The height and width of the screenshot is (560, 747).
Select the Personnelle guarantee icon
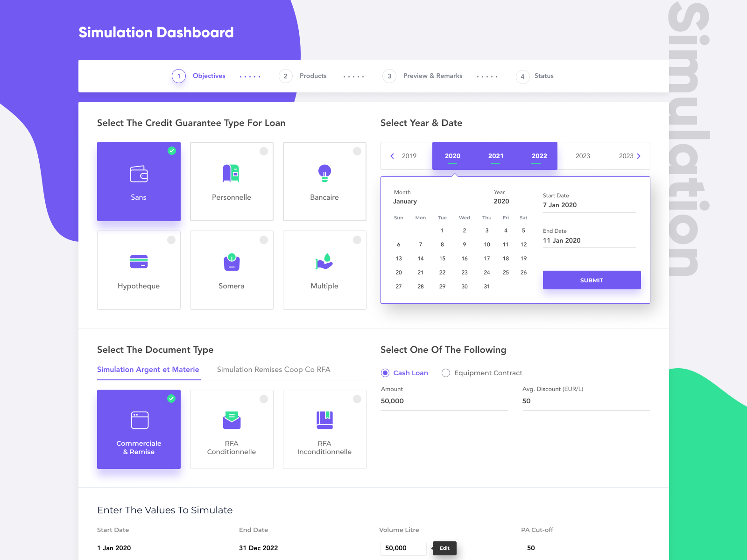[x=232, y=173]
